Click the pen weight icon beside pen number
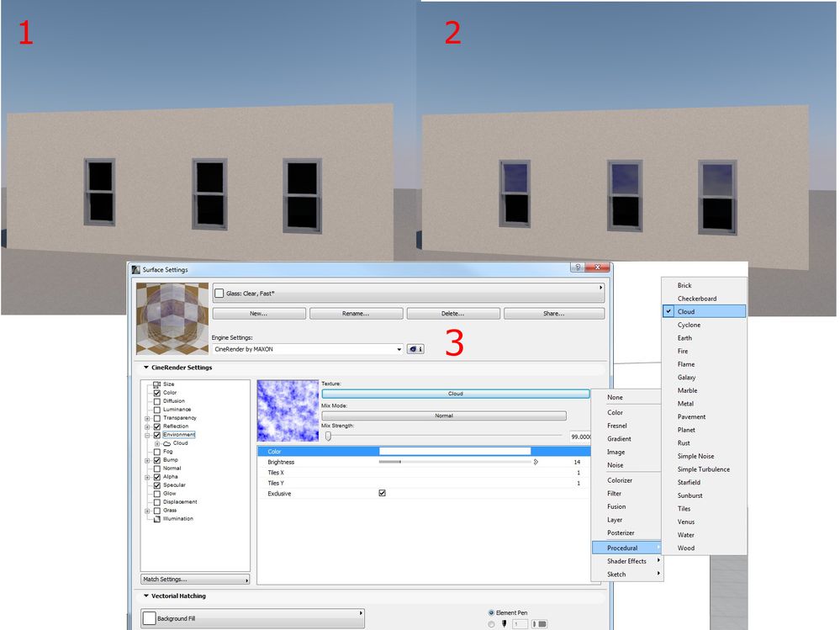 tap(539, 624)
